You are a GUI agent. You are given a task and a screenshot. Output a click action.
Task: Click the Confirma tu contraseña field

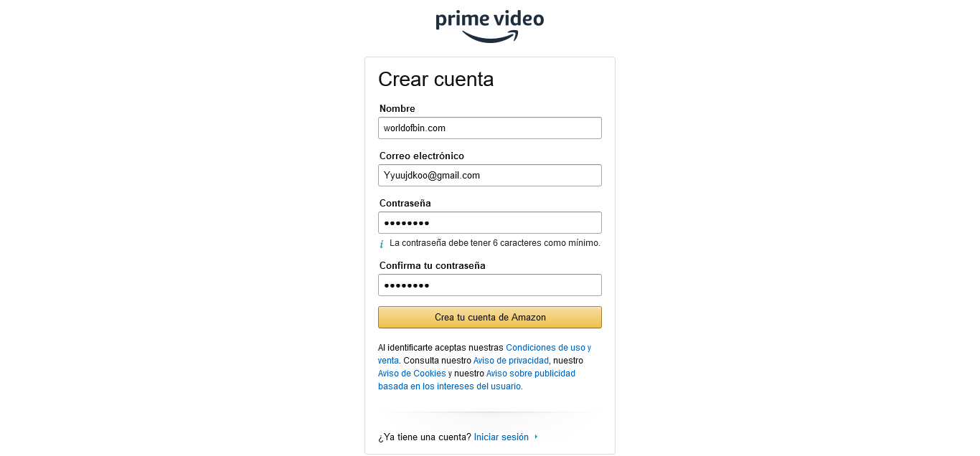point(490,285)
